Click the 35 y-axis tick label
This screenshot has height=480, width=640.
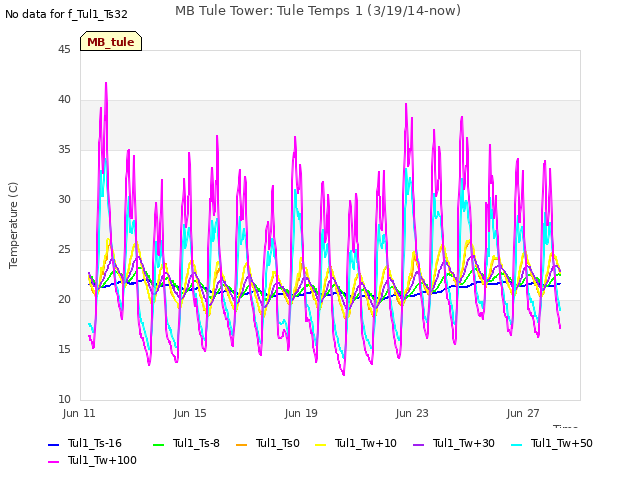64,150
